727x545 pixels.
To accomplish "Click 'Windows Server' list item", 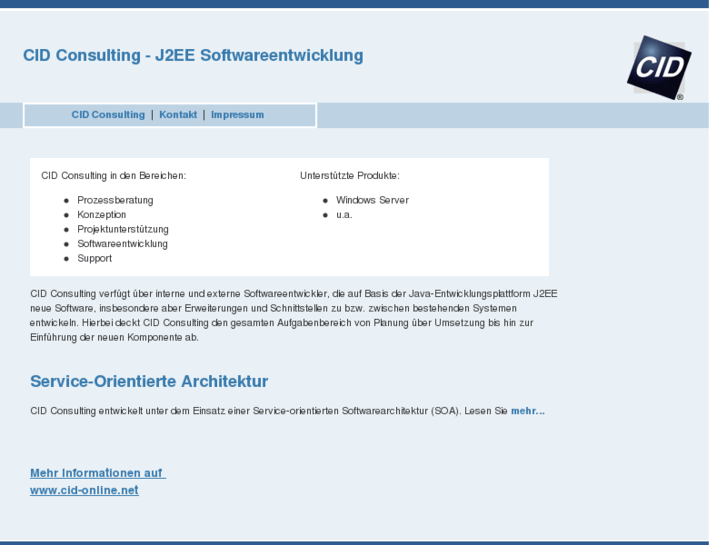I will coord(372,200).
